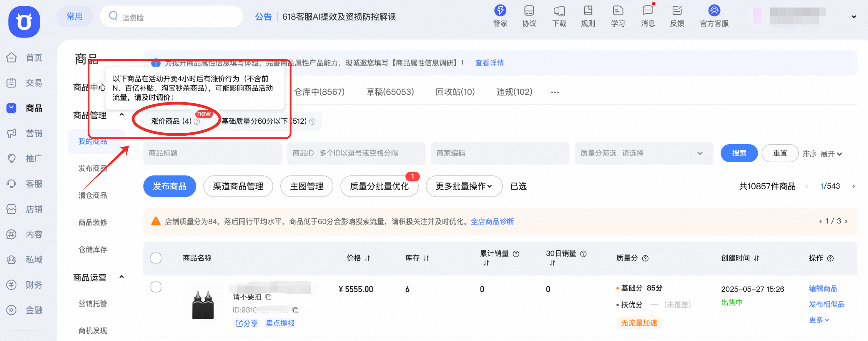Click blue 发布商品 button
868x341 pixels.
click(170, 186)
